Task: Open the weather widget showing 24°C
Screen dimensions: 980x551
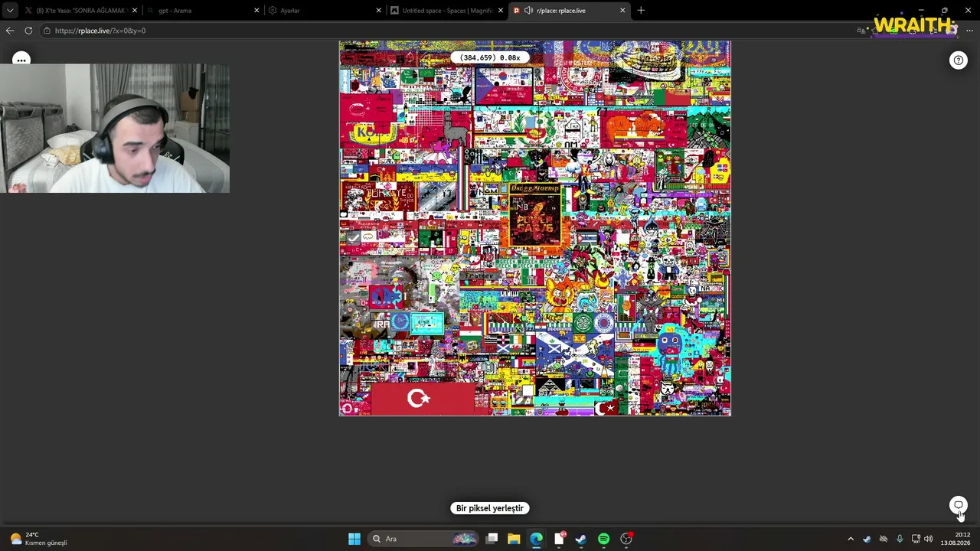Action: [x=38, y=539]
